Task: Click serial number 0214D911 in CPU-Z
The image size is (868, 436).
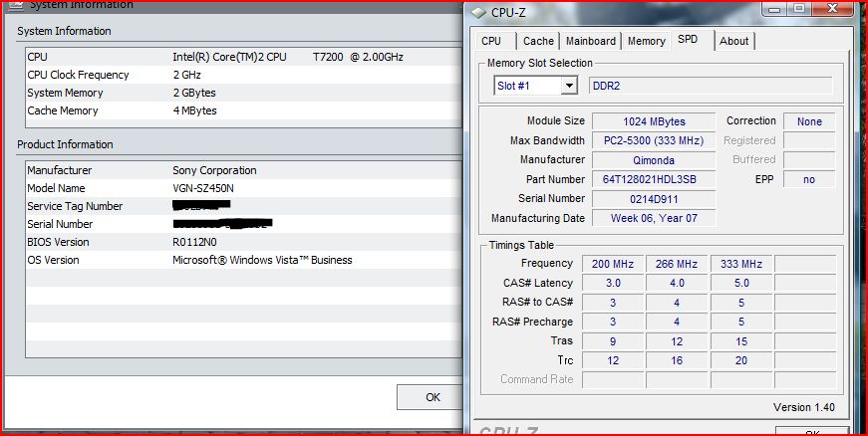Action: coord(654,199)
